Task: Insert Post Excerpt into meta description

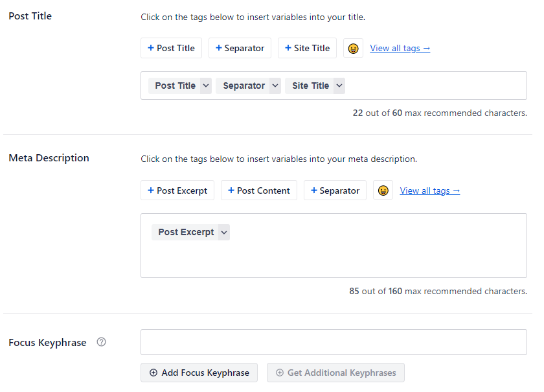Action: (177, 190)
